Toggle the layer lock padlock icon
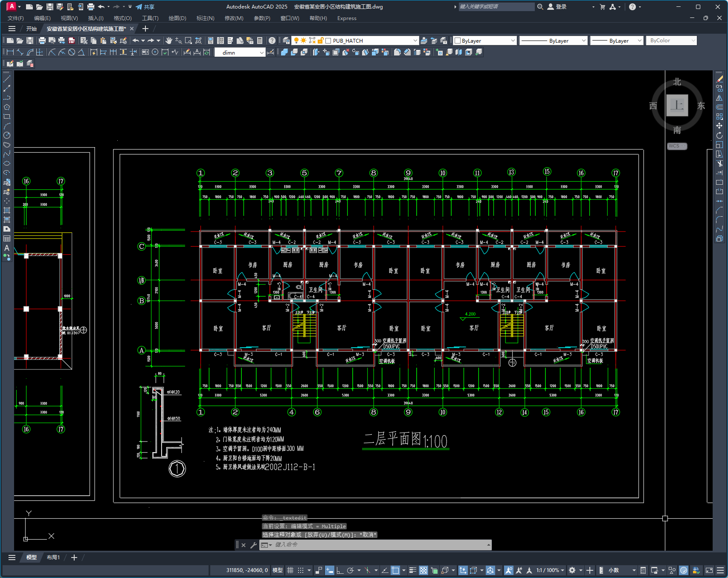Screen dimensions: 728x578 pyautogui.click(x=320, y=41)
